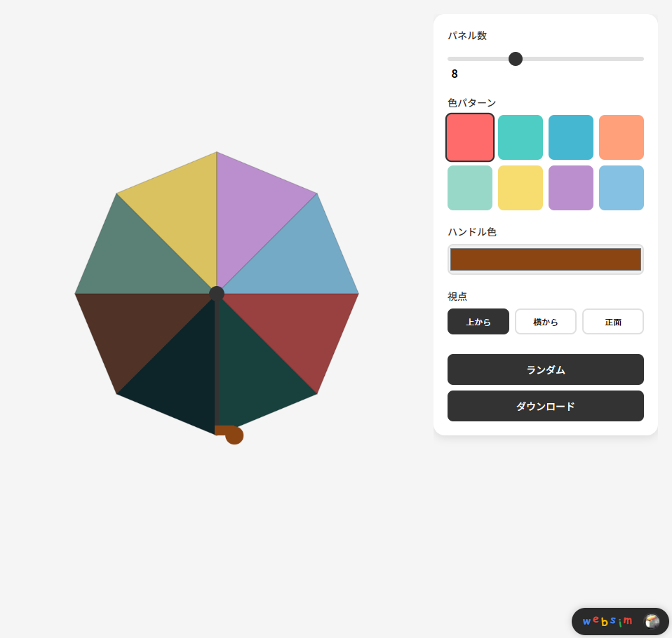This screenshot has width=672, height=638.
Task: Switch view to 正面
Action: pos(613,321)
